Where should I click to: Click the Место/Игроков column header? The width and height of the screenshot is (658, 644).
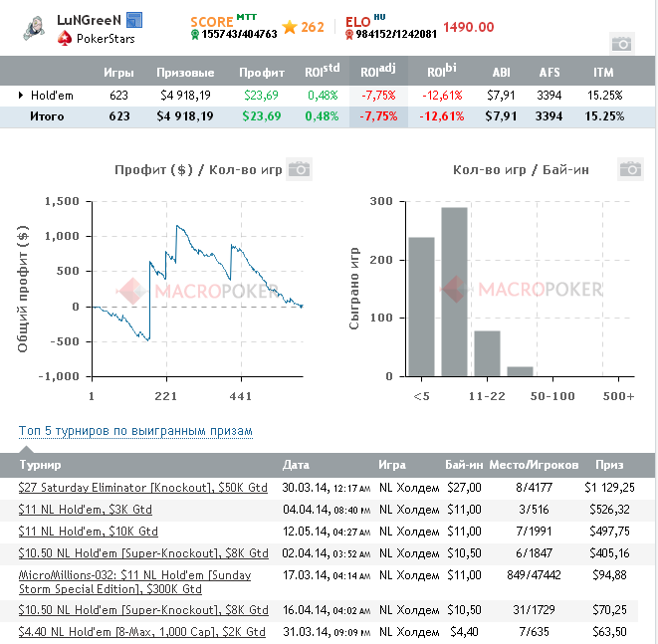[534, 465]
